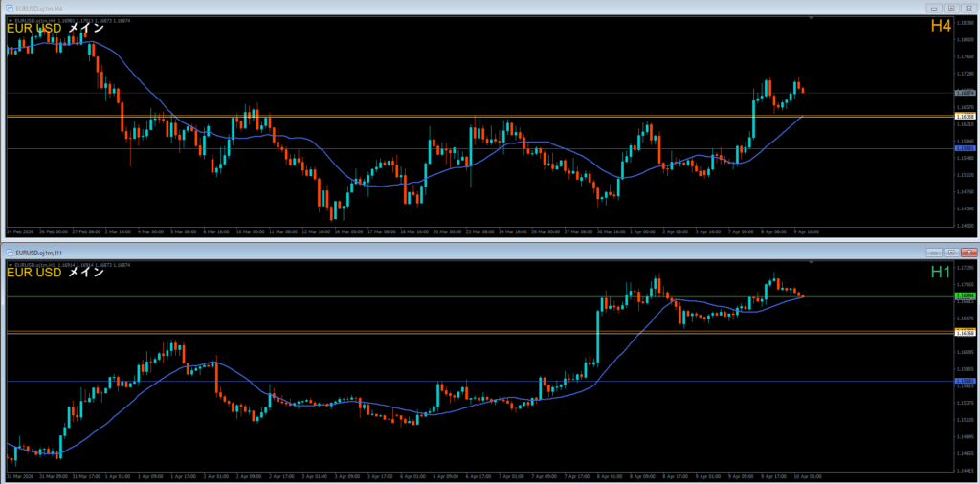Click the chart shift triangle marker on H1 chart
The image size is (980, 484).
click(812, 261)
